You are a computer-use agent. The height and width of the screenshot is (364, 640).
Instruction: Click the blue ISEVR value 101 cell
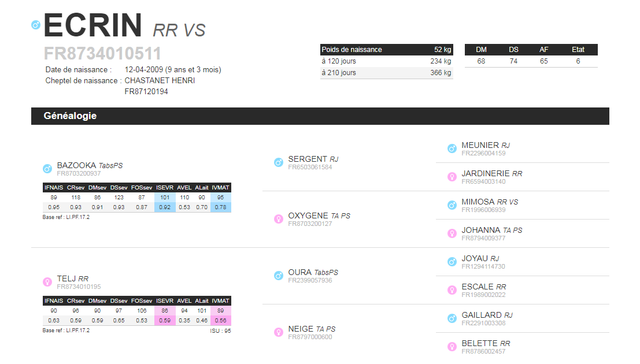tap(165, 197)
